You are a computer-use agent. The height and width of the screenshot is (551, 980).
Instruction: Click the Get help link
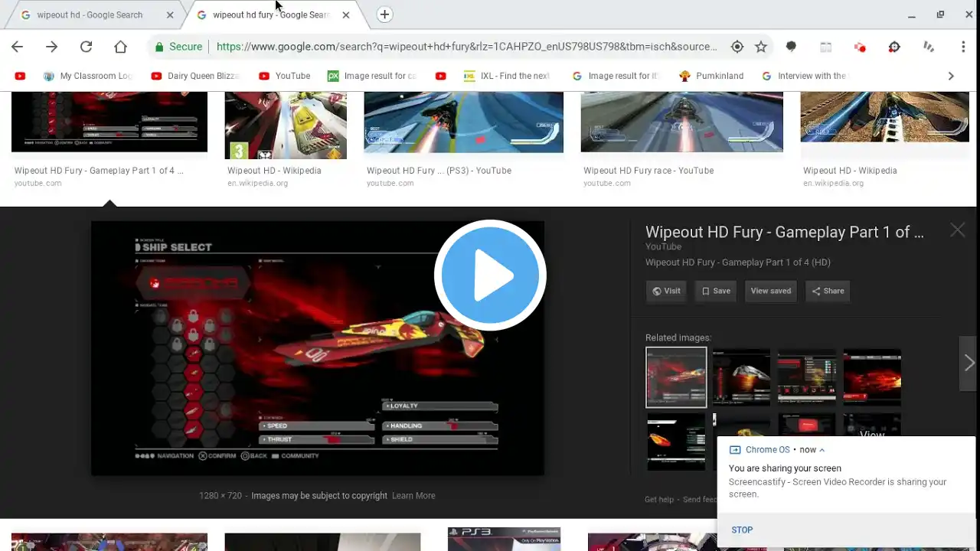pos(659,500)
